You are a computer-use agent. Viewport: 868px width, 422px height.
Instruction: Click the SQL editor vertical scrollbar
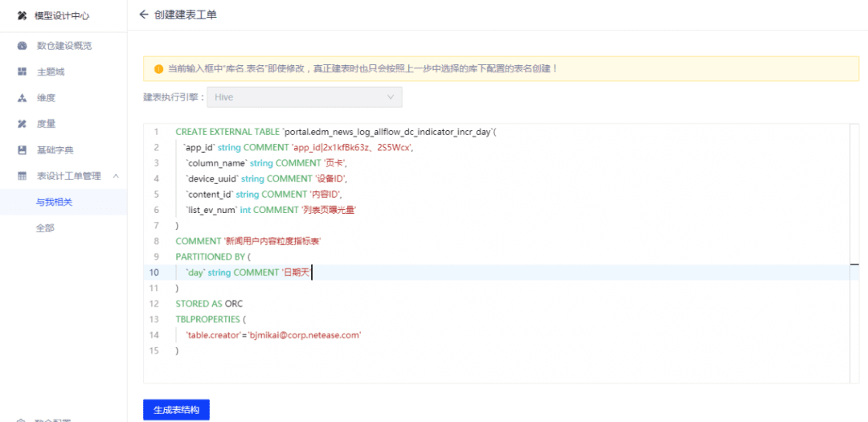click(x=855, y=253)
